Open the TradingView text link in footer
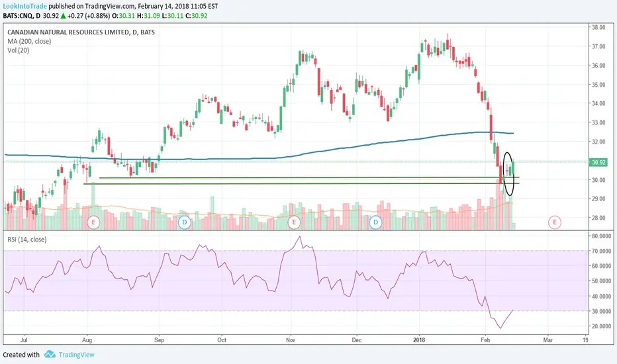 [x=76, y=355]
